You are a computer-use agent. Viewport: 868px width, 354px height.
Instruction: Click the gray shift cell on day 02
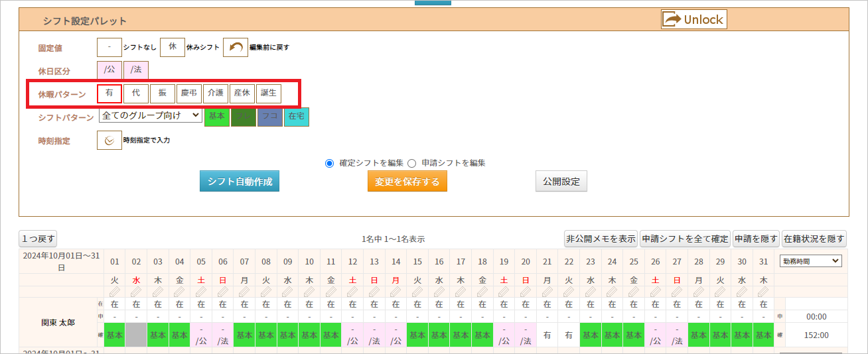pos(135,335)
